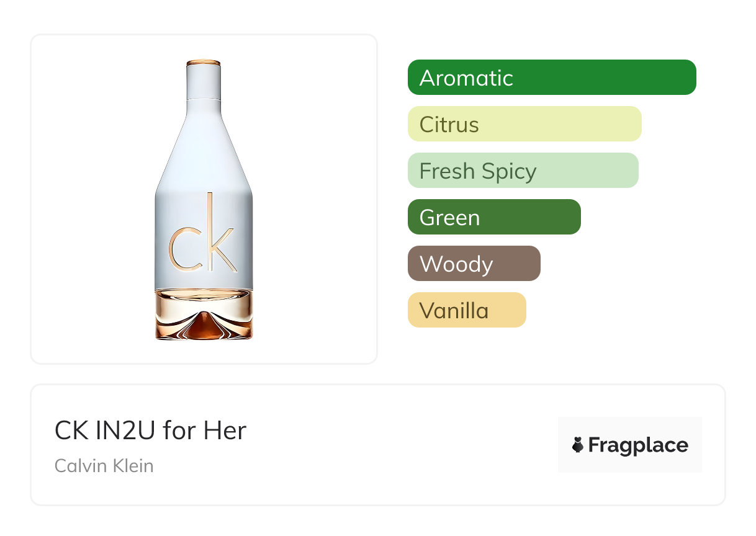This screenshot has height=536, width=756.
Task: Click the gold cap of the bottle
Action: click(204, 63)
